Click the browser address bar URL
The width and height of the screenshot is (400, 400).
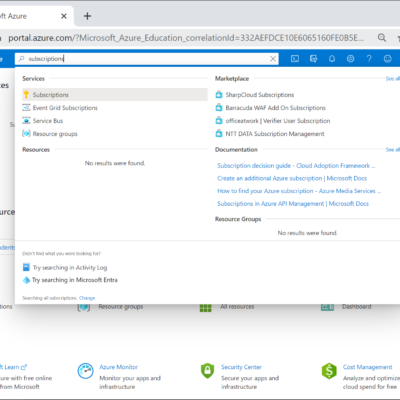[186, 38]
